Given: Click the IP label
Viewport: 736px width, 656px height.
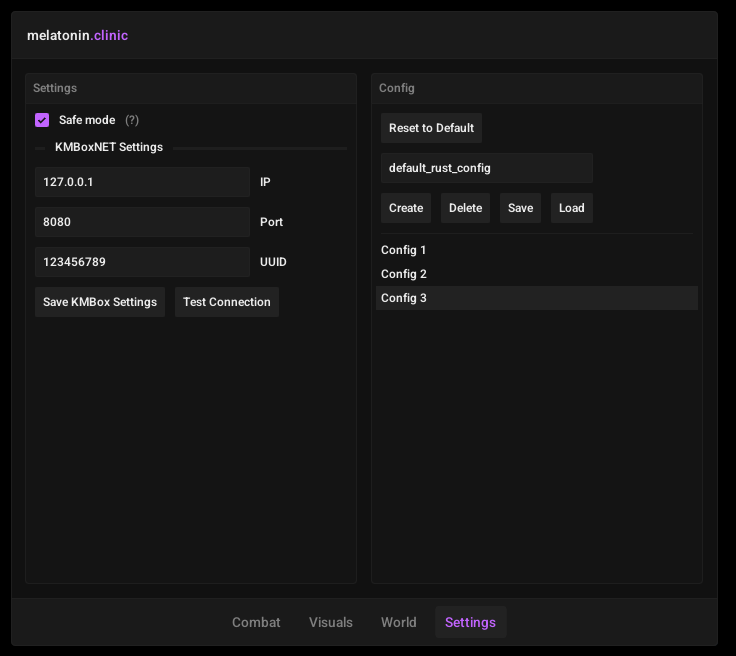Looking at the screenshot, I should (x=265, y=182).
